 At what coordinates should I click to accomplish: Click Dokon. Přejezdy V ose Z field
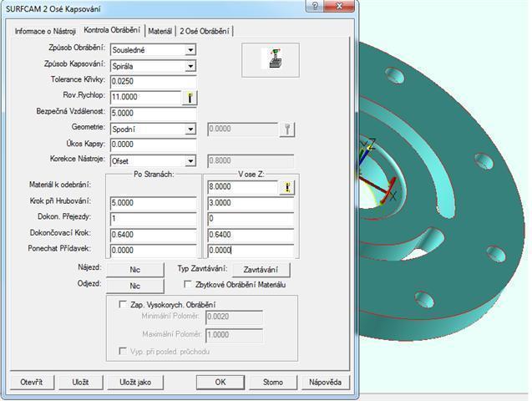click(251, 219)
